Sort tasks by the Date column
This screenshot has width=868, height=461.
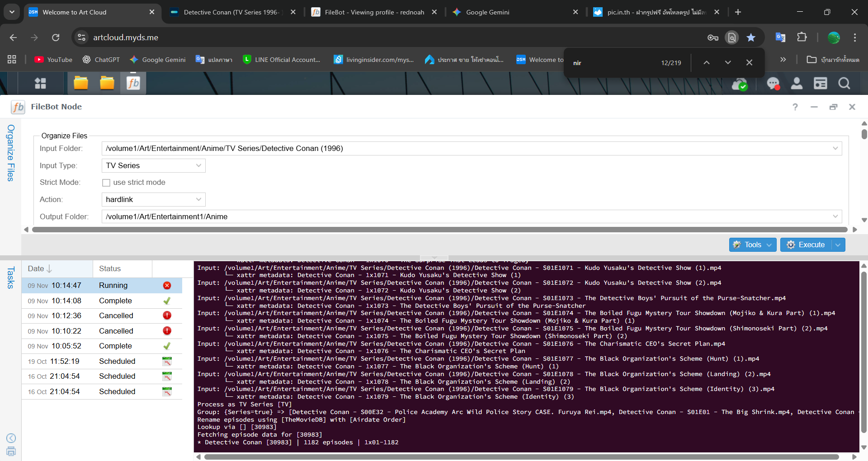39,268
